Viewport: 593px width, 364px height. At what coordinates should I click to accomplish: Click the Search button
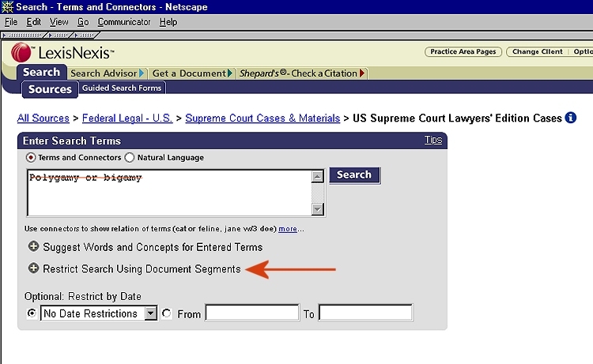click(354, 175)
